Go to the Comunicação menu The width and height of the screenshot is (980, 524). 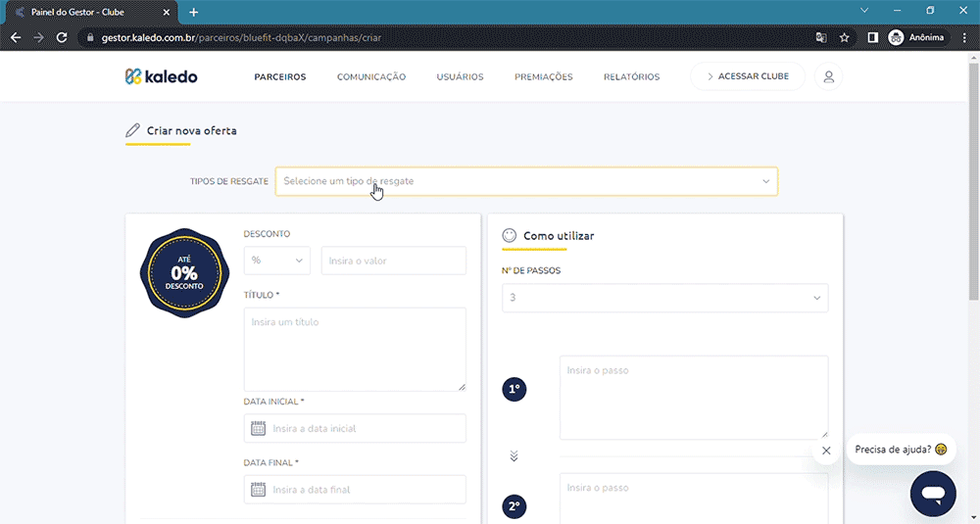pos(370,76)
